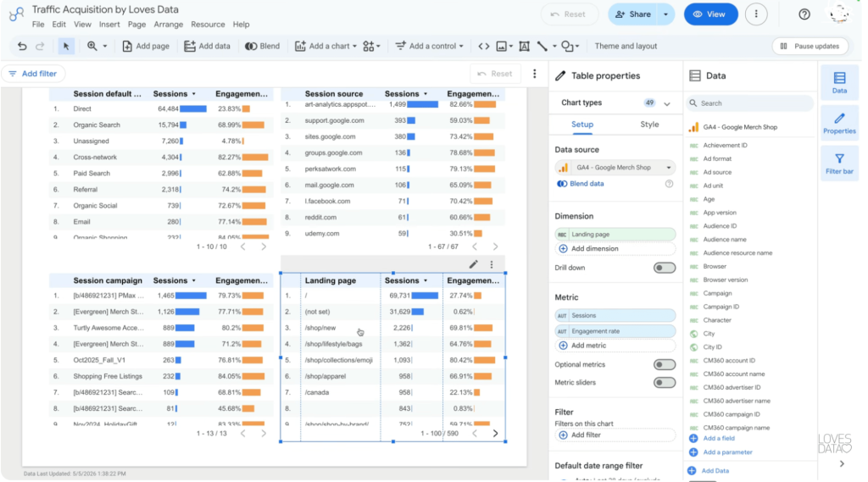Open the zoom magnifier tool
868x482 pixels.
[x=92, y=46]
